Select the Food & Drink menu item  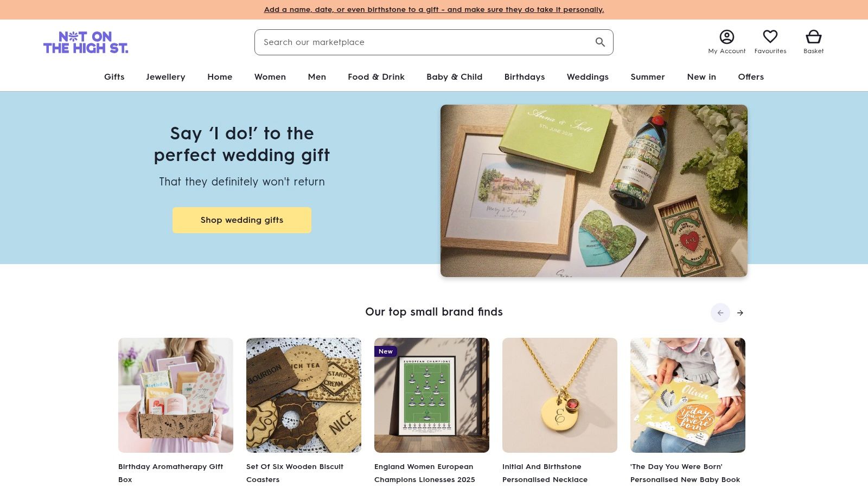point(376,77)
